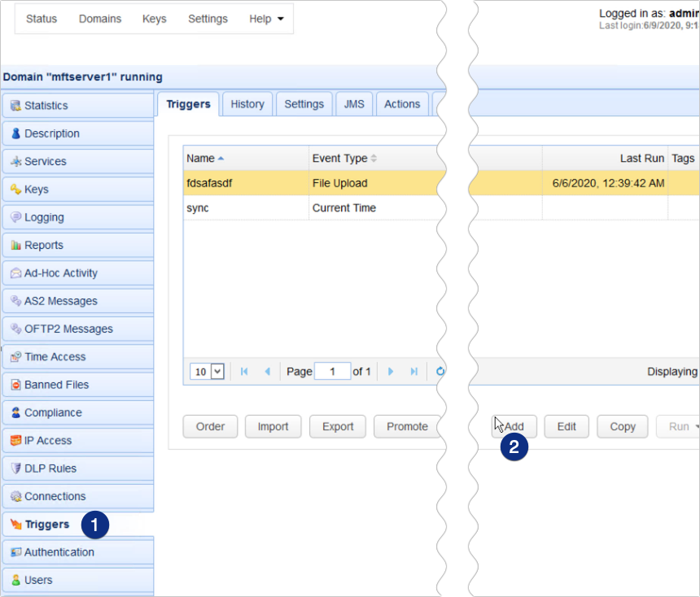
Task: Refresh the triggers list
Action: point(440,371)
